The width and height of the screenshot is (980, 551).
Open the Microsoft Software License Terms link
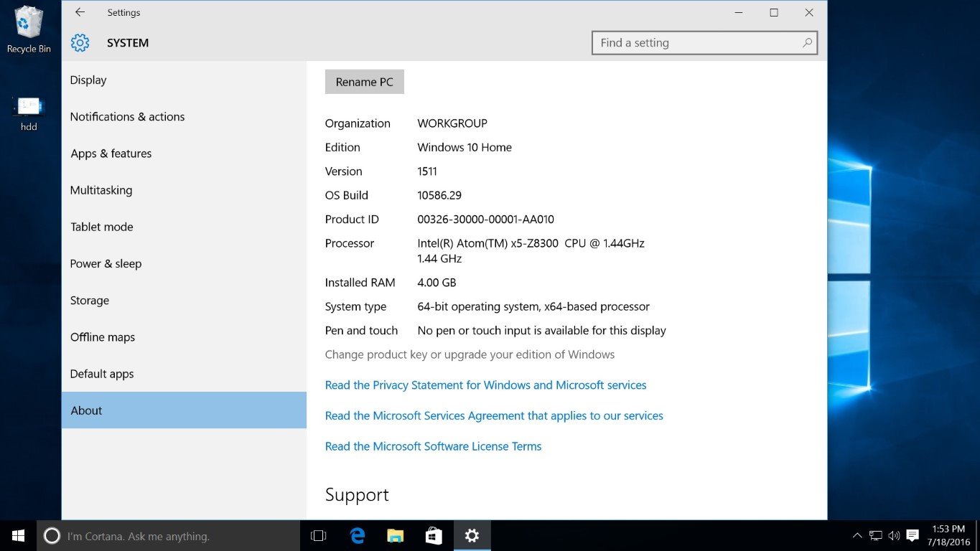(433, 446)
